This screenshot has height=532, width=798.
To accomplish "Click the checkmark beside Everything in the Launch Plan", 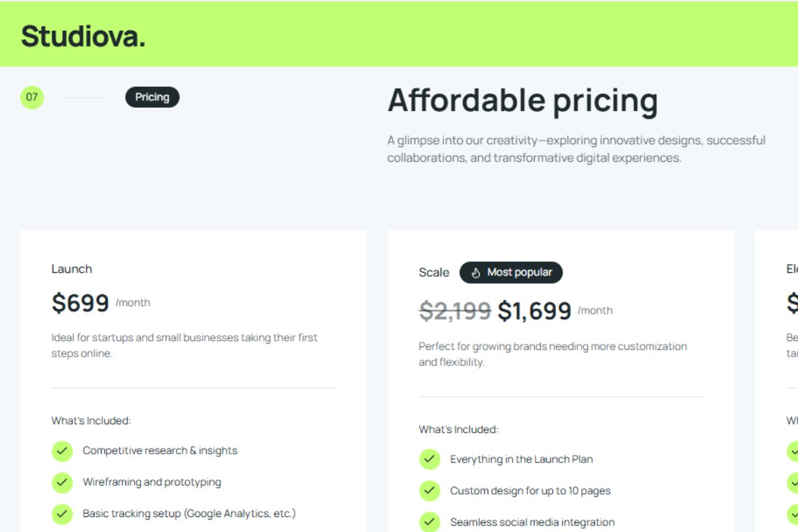I will pos(429,459).
